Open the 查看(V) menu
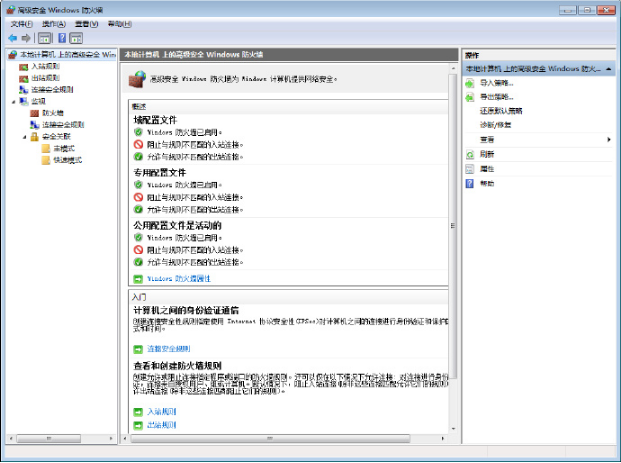Image resolution: width=621 pixels, height=463 pixels. [x=86, y=24]
